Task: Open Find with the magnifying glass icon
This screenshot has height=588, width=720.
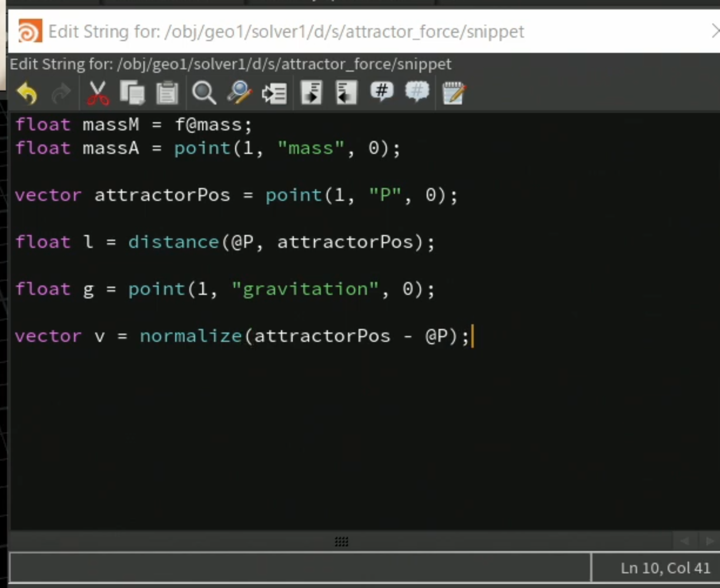Action: point(204,93)
